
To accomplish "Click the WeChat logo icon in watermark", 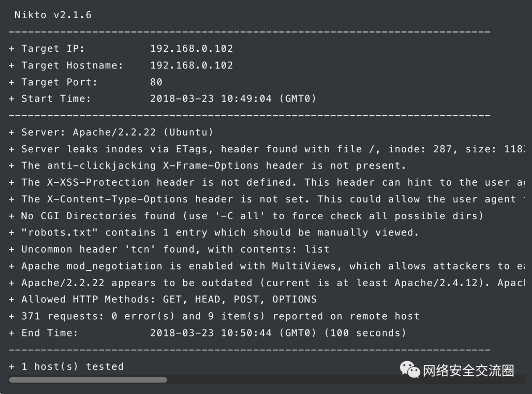I will [409, 369].
